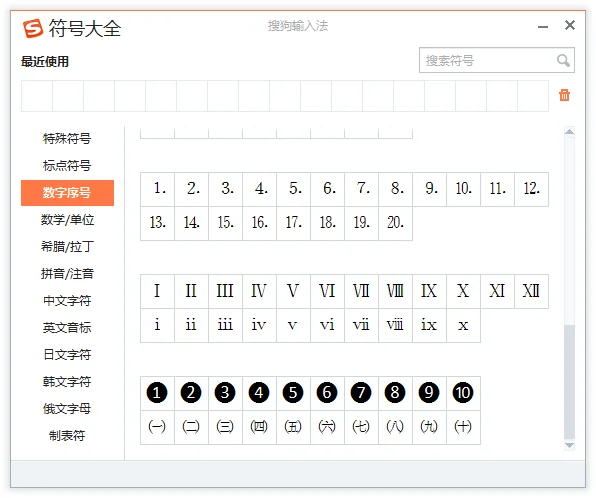The width and height of the screenshot is (596, 498).
Task: Click the scrollbar down arrow
Action: point(569,445)
